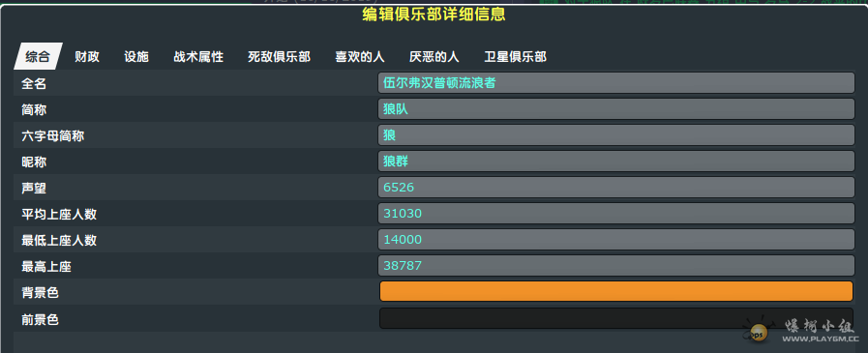Viewport: 868px width, 353px height.
Task: Open the black 前景色 color swatch
Action: [616, 317]
